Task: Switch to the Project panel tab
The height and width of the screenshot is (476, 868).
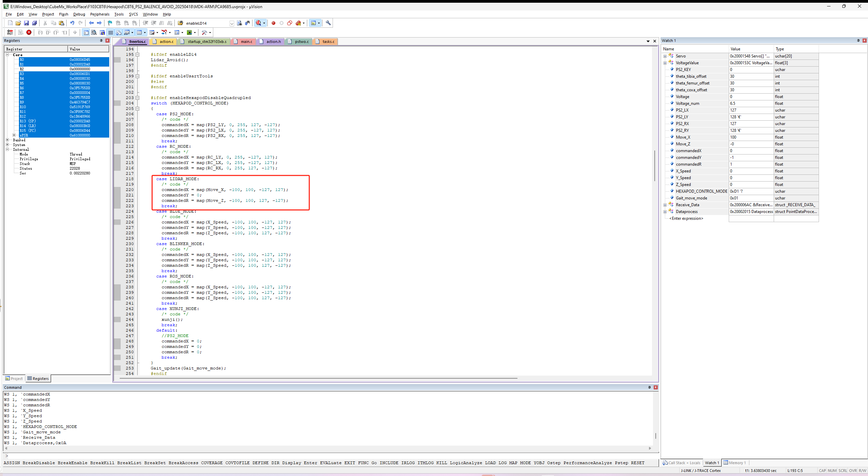Action: pyautogui.click(x=14, y=379)
